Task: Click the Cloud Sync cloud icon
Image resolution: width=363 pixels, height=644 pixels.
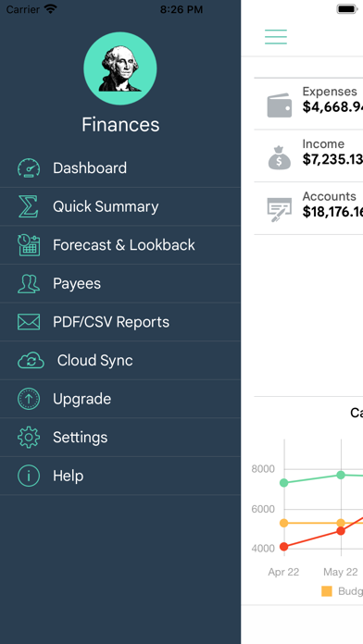Action: [31, 361]
